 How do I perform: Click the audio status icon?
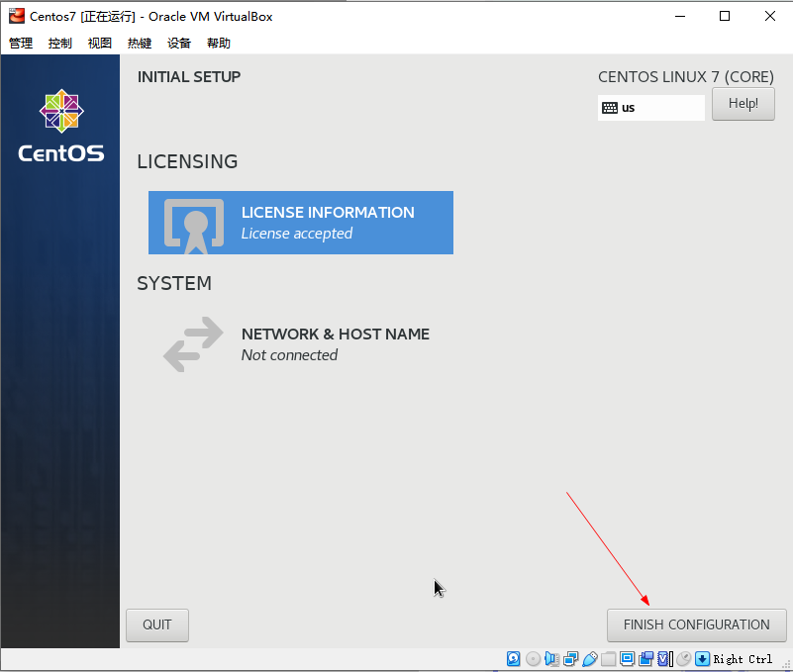coord(551,659)
